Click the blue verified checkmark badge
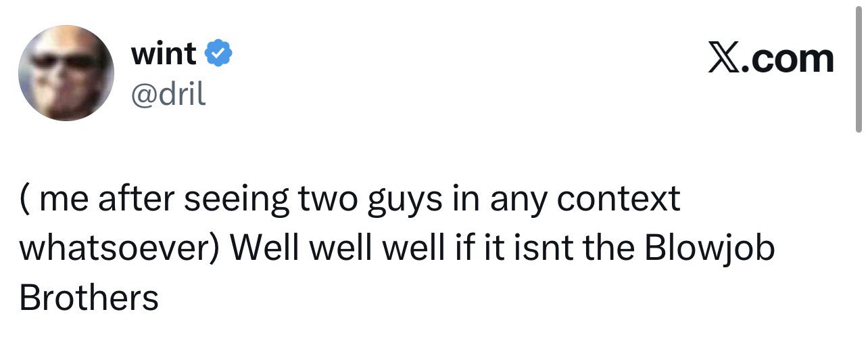The width and height of the screenshot is (868, 358). [219, 53]
